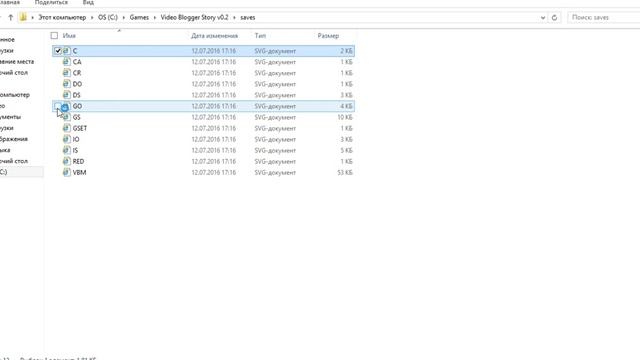This screenshot has height=360, width=640.
Task: Sort files by Тип column header
Action: pyautogui.click(x=260, y=36)
